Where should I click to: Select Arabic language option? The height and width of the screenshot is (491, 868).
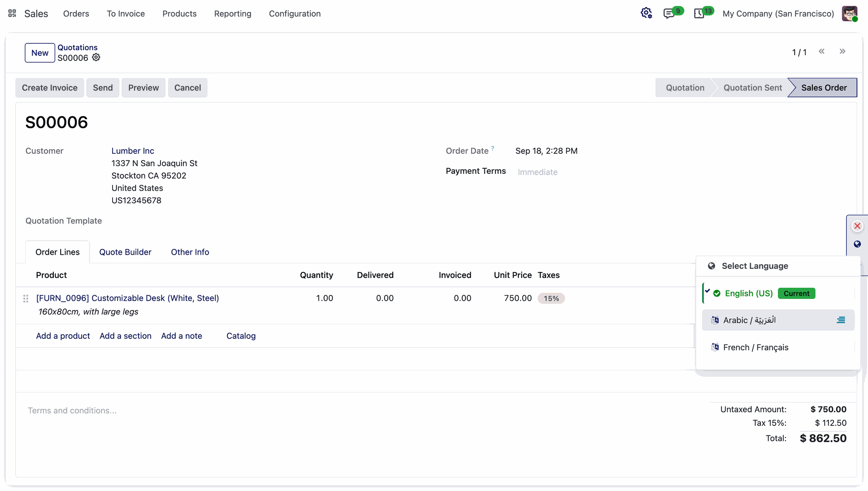click(778, 320)
